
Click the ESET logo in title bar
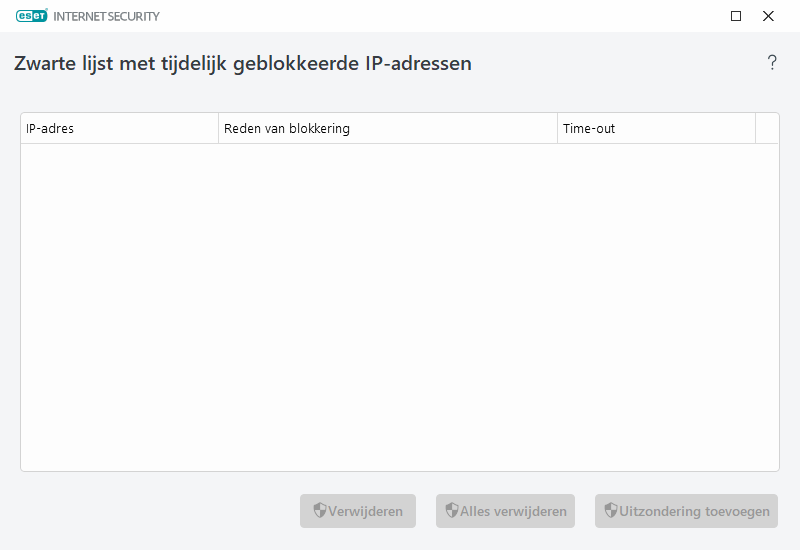point(32,16)
